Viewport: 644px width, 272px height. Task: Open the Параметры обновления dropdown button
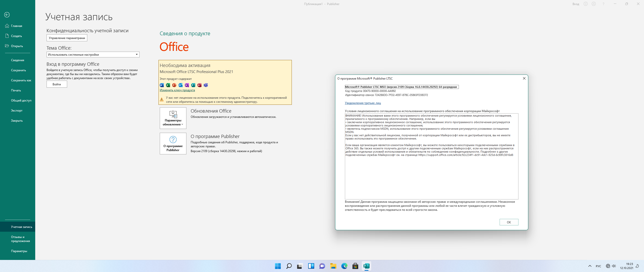pos(173,118)
